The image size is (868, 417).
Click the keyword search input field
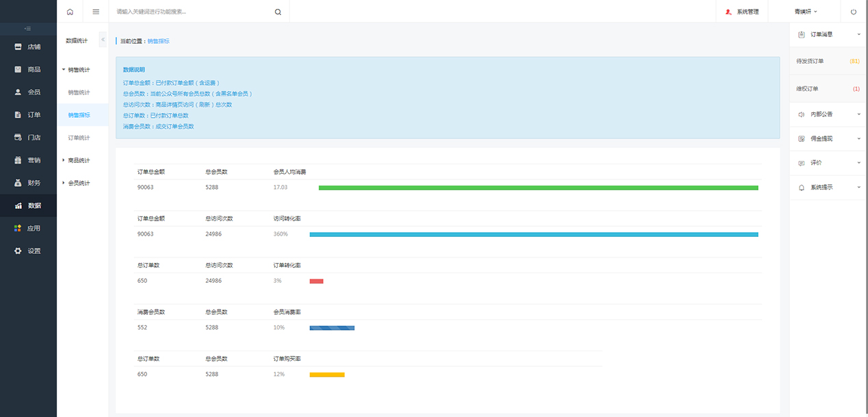click(x=192, y=12)
